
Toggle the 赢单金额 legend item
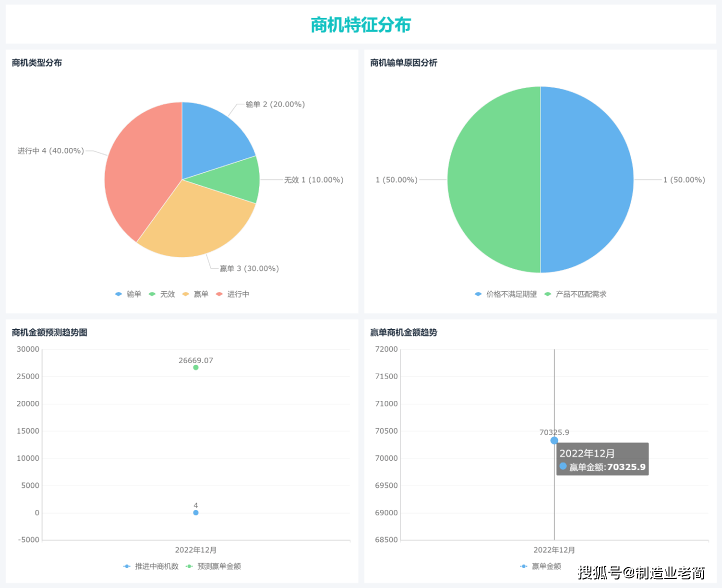coord(540,566)
